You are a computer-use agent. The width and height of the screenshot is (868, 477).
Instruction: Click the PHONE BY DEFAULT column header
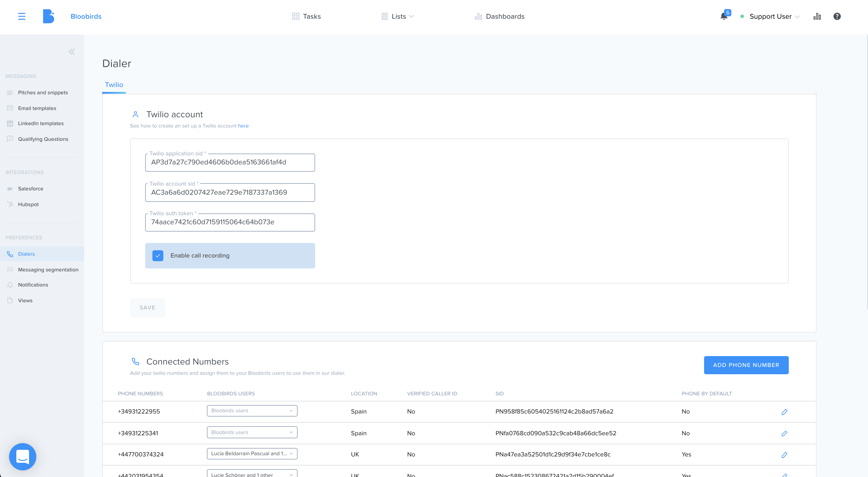pos(706,394)
